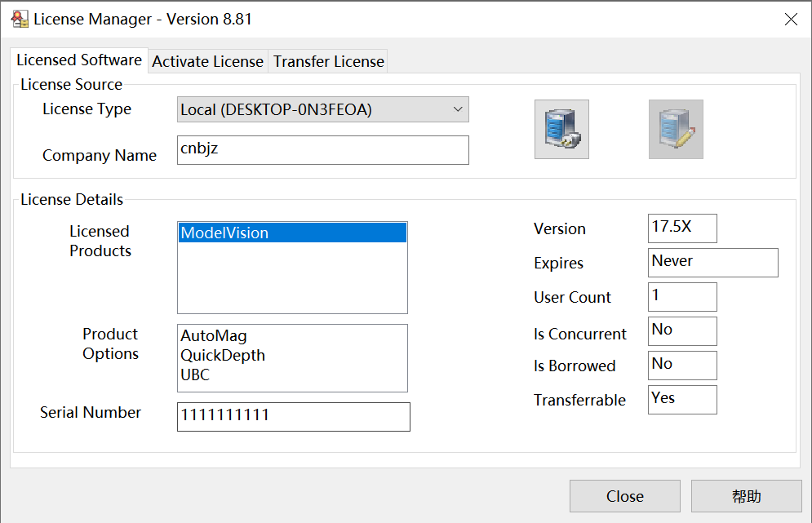The image size is (812, 523).
Task: Click the License Manager title bar icon
Action: click(20, 19)
